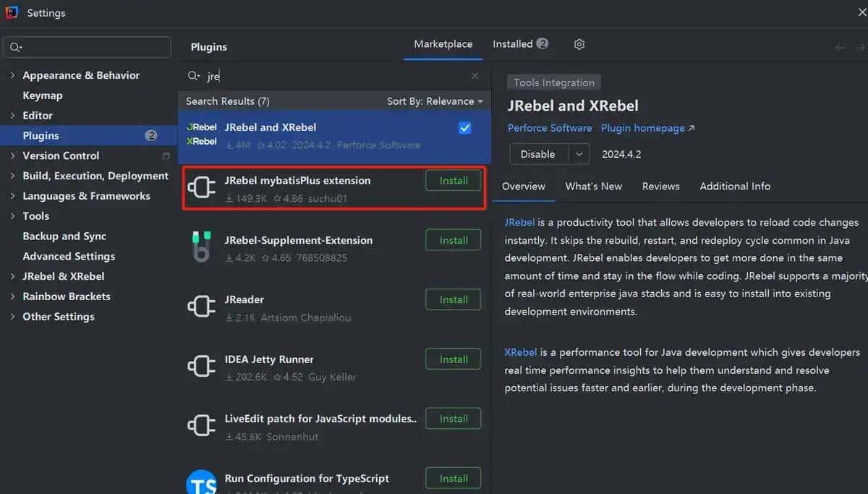Image resolution: width=868 pixels, height=494 pixels.
Task: Click the plugin settings gear icon
Action: pos(579,45)
